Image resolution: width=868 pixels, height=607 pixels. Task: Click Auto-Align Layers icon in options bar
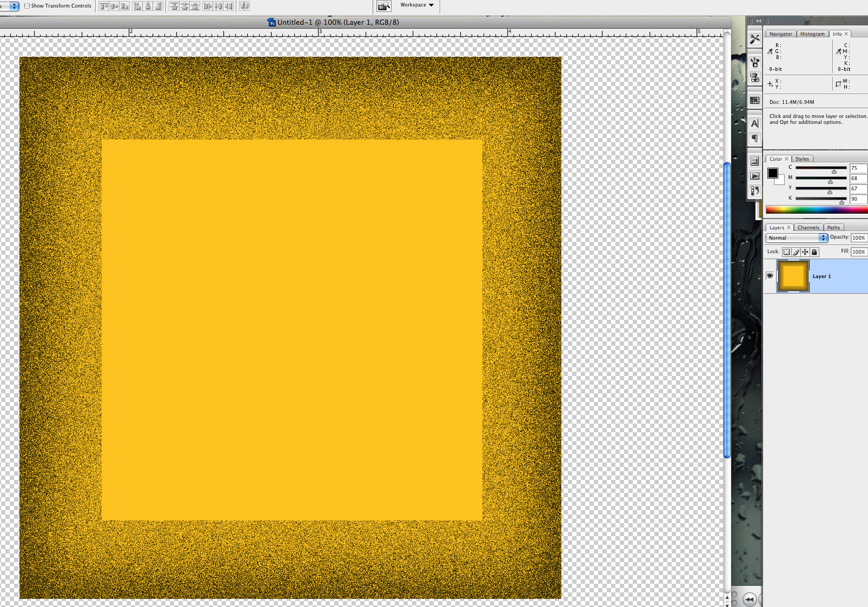click(244, 6)
